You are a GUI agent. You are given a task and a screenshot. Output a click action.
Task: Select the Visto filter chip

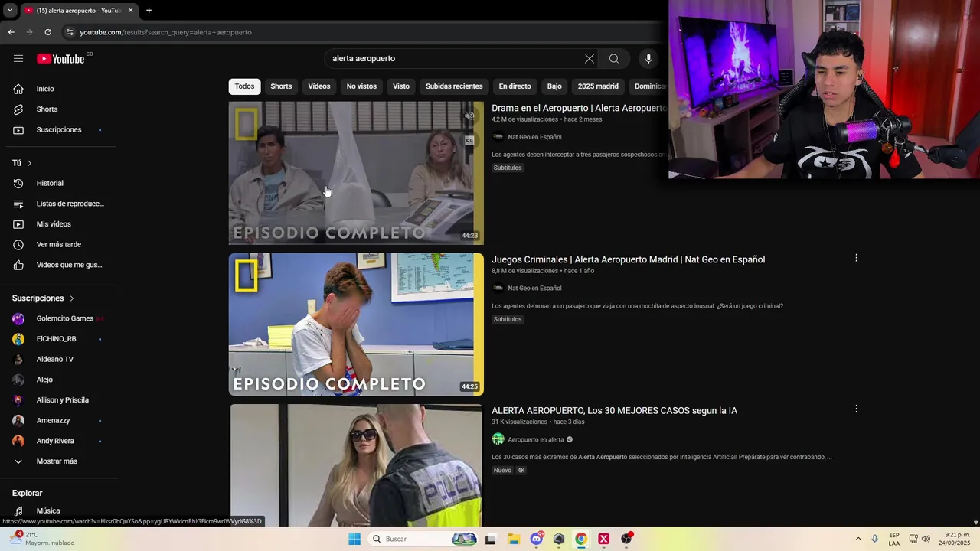tap(401, 86)
